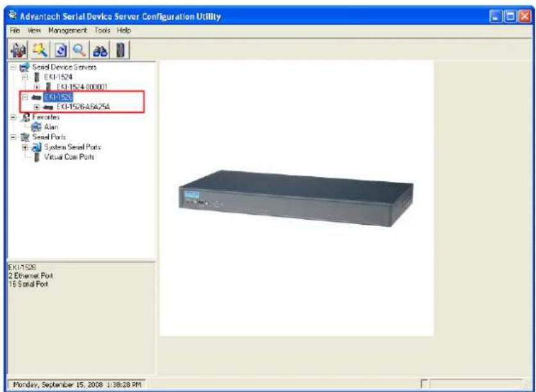536x392 pixels.
Task: Click the '2 Ethernet Port' info text
Action: coord(31,275)
